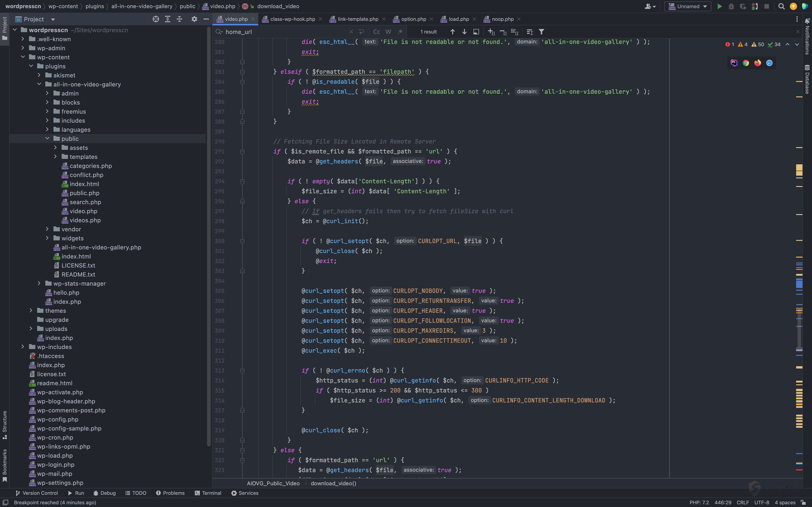Open in Chrome browser icon
Screen dimensions: 812x507
(746, 63)
